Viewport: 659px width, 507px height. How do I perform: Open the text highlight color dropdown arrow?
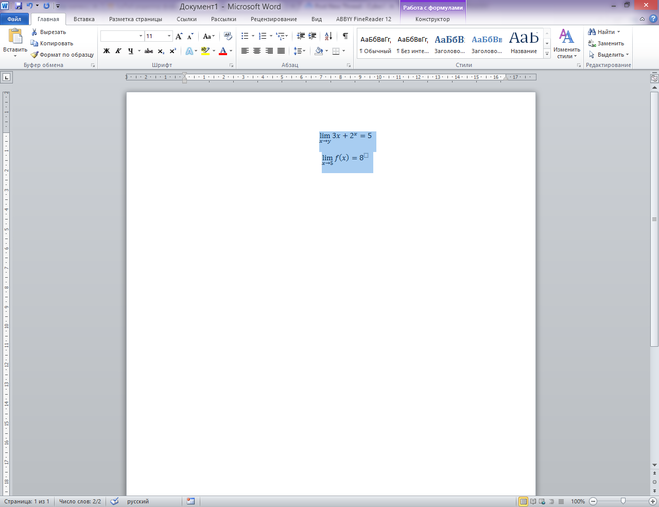point(214,51)
